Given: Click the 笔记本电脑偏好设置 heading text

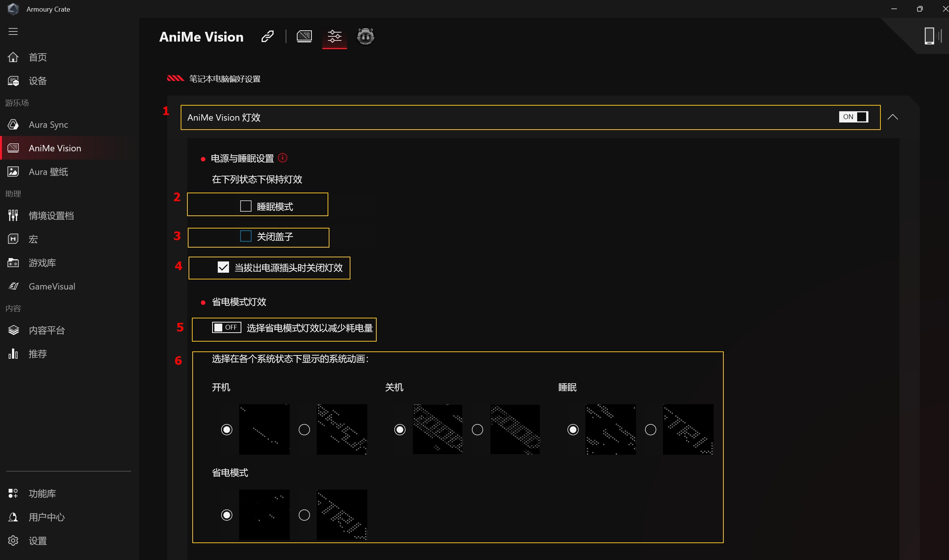Looking at the screenshot, I should 225,79.
